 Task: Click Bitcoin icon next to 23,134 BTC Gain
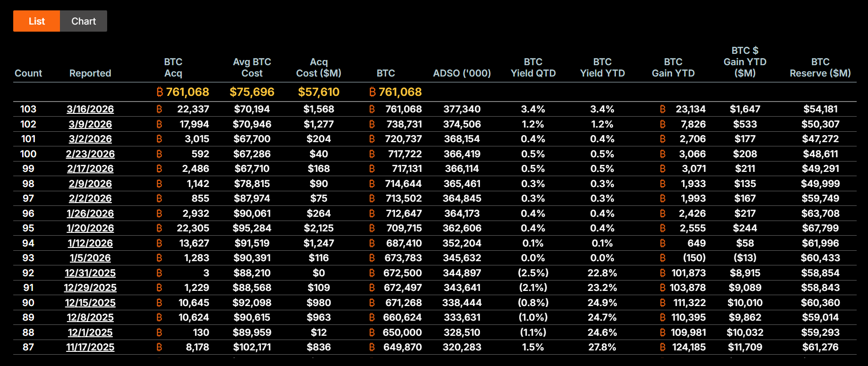[x=663, y=109]
